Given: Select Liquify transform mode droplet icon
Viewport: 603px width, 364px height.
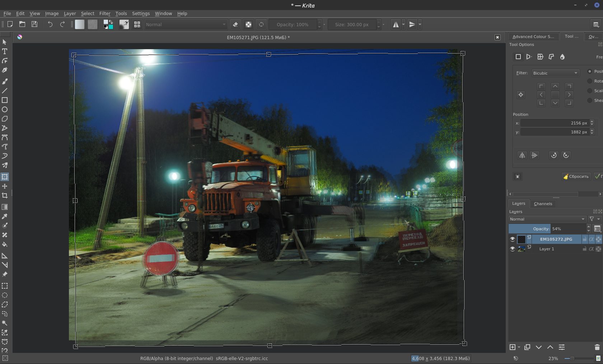Looking at the screenshot, I should coord(562,57).
